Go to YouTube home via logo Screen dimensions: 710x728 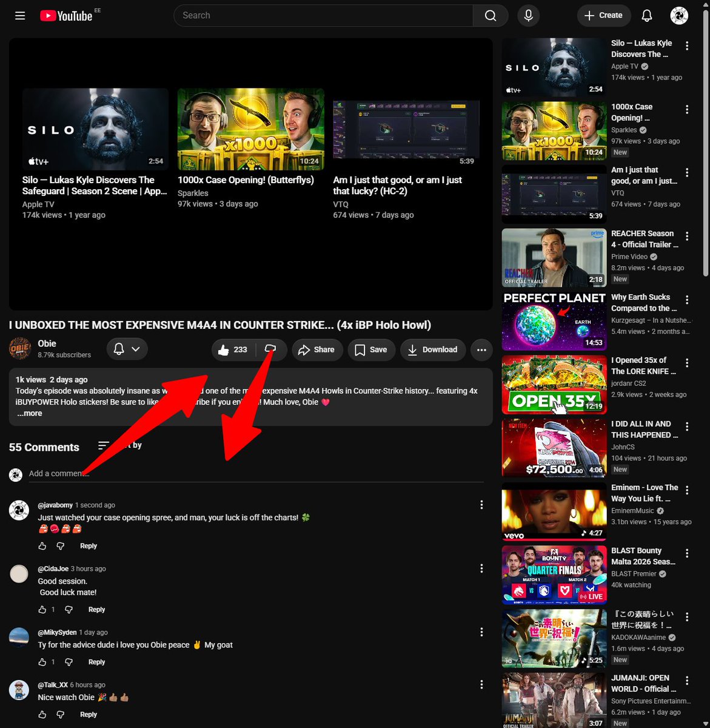pyautogui.click(x=66, y=16)
